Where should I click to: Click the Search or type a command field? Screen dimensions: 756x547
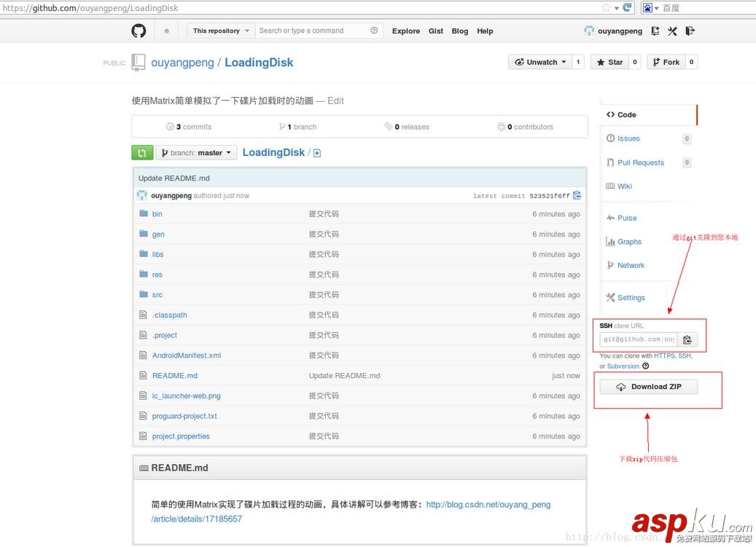[313, 31]
